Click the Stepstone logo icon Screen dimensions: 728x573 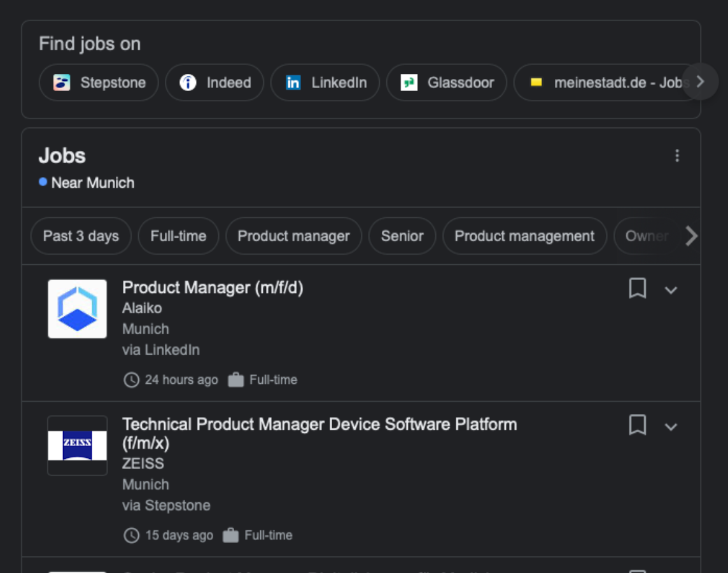[62, 83]
